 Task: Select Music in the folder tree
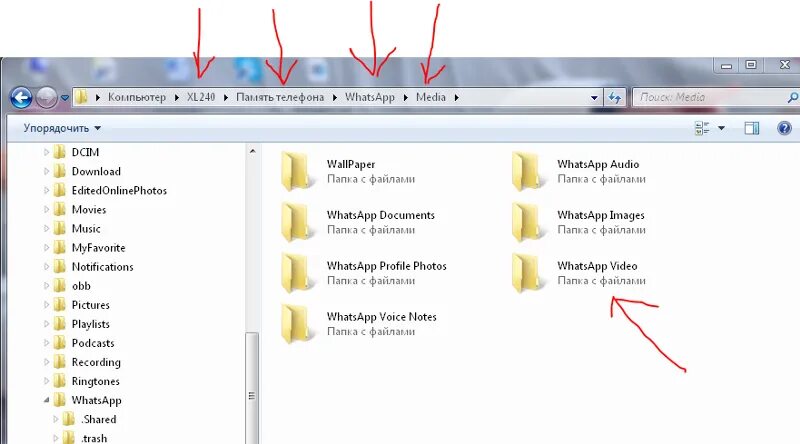86,229
